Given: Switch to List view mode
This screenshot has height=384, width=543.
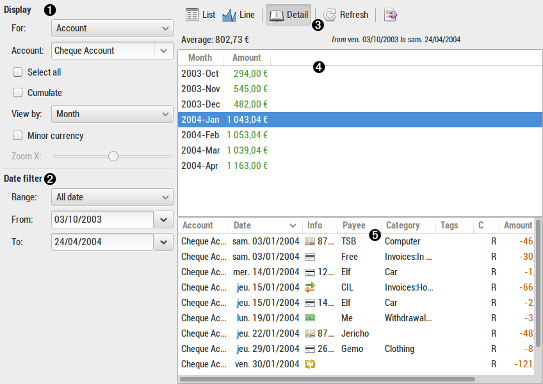Looking at the screenshot, I should (200, 15).
